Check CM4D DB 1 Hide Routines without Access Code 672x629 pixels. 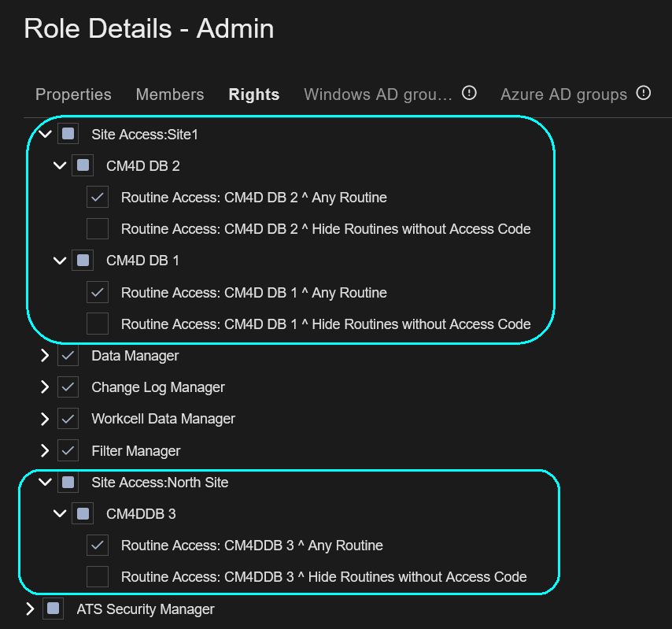pyautogui.click(x=98, y=324)
